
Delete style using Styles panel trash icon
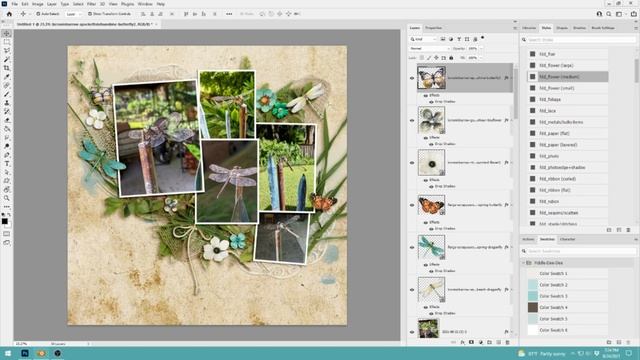tap(628, 230)
